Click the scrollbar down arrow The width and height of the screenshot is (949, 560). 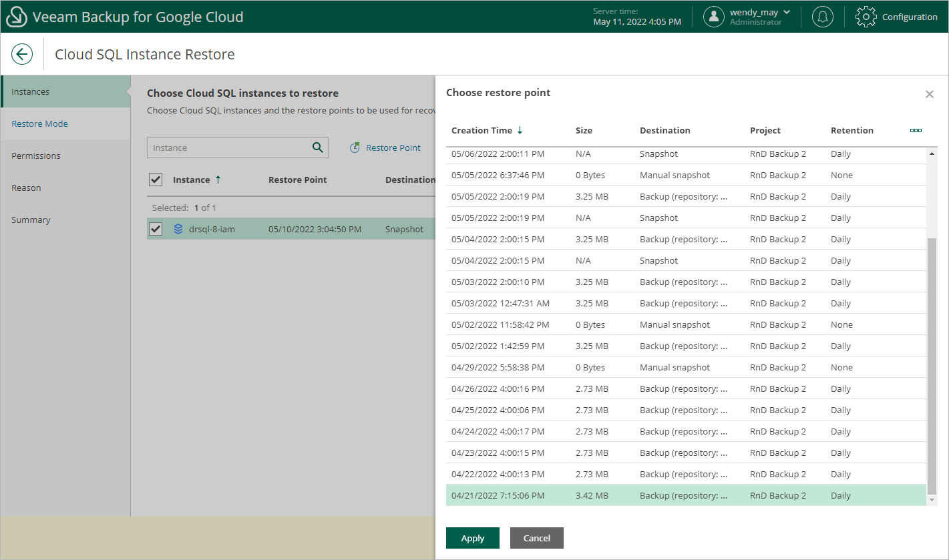(x=932, y=500)
